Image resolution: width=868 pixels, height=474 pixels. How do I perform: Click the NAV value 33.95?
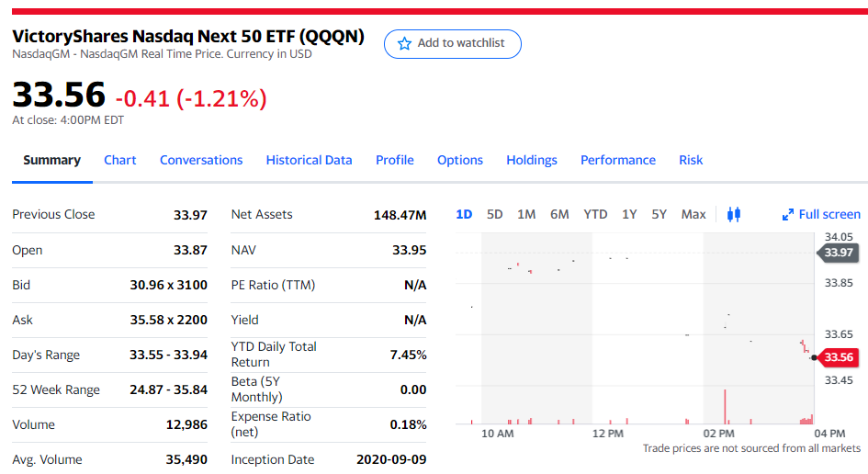click(x=409, y=250)
